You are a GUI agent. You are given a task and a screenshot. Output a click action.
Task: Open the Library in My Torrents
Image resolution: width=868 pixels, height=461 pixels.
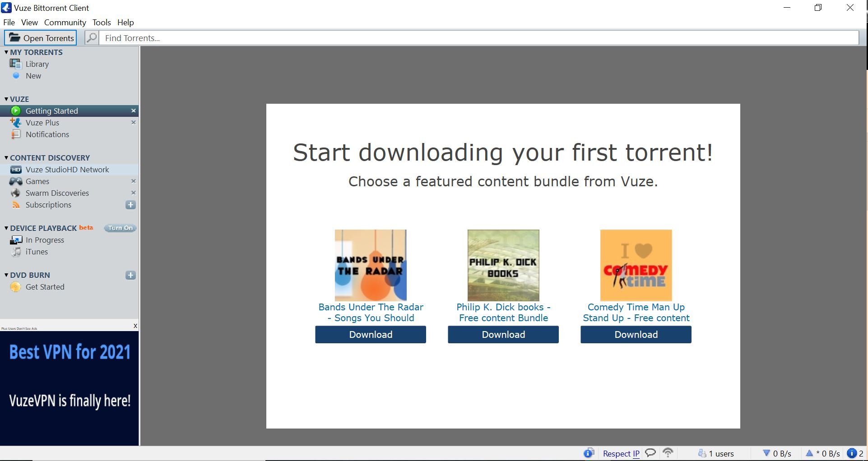point(37,64)
